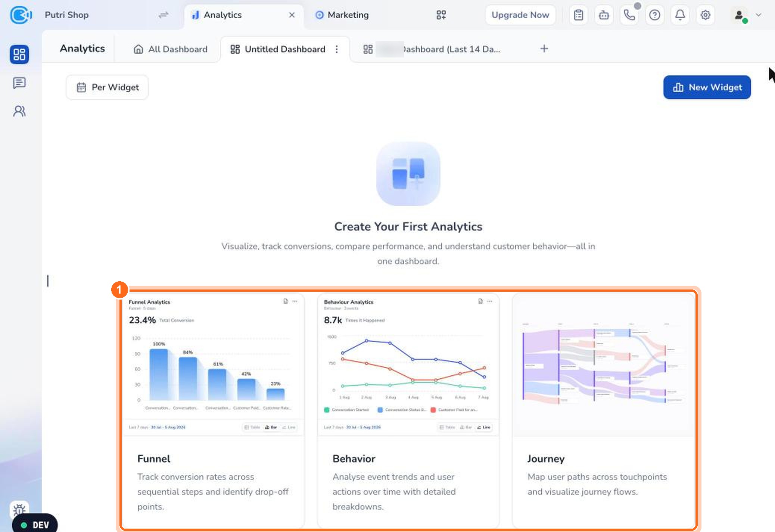The width and height of the screenshot is (775, 532).
Task: Add a new dashboard tab with the plus icon
Action: pos(544,48)
